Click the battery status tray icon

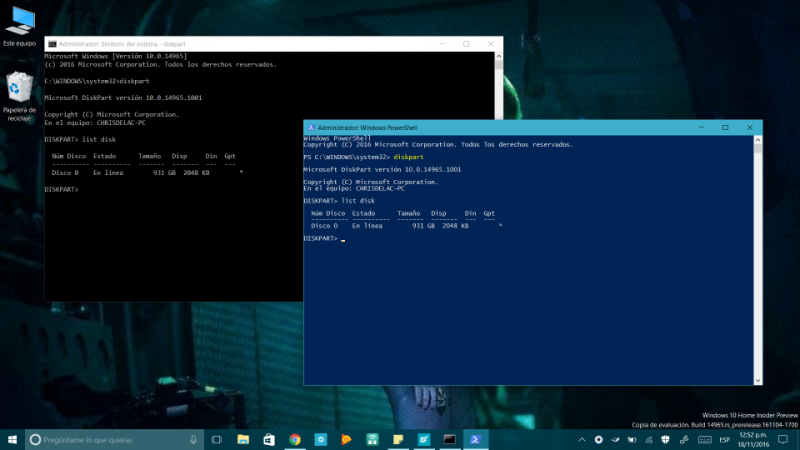tap(632, 439)
